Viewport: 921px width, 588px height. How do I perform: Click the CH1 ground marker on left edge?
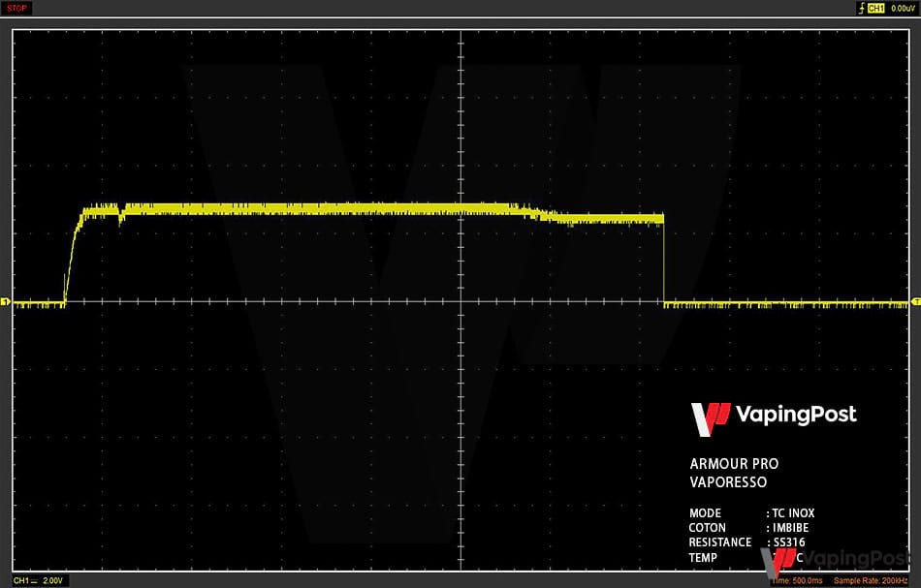click(5, 303)
